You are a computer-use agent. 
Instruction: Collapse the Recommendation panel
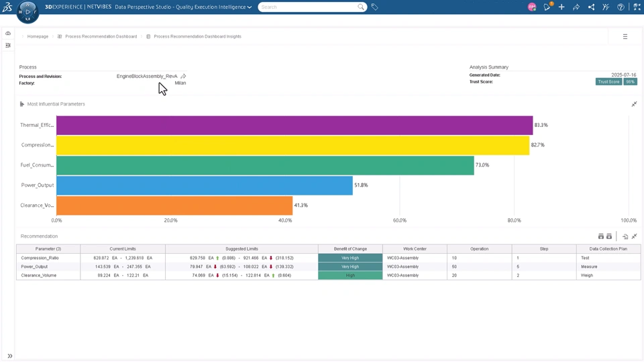coord(634,236)
